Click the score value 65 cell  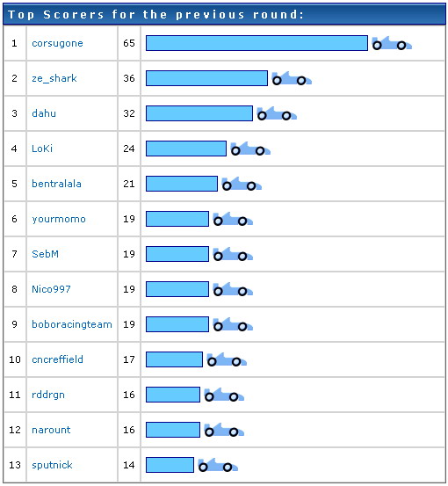[x=129, y=43]
